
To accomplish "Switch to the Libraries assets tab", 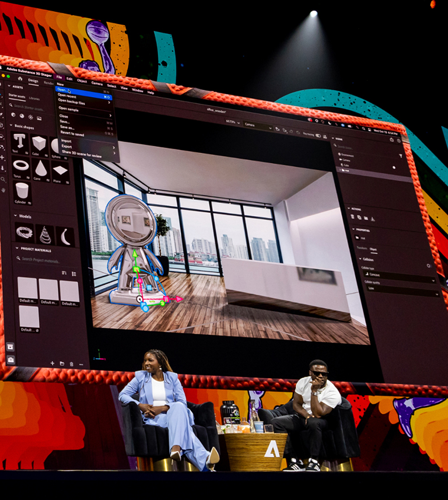I will pos(34,98).
